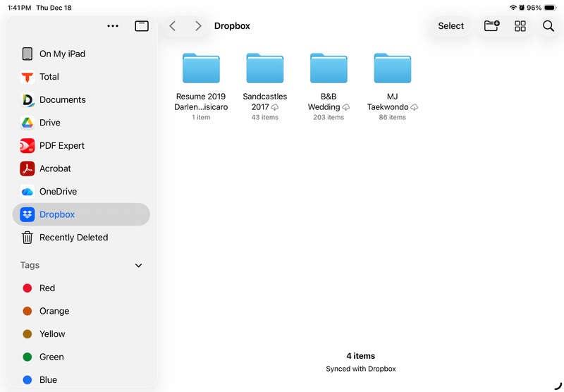Open Recently Deleted label
This screenshot has height=392, width=564.
click(74, 238)
